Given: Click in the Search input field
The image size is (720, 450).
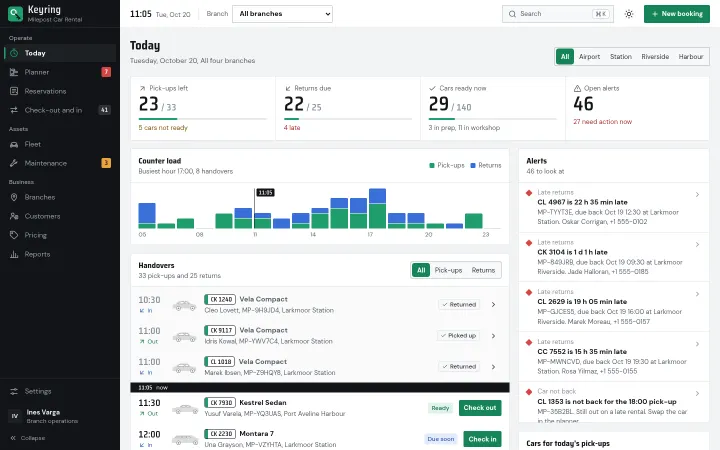Looking at the screenshot, I should point(557,14).
